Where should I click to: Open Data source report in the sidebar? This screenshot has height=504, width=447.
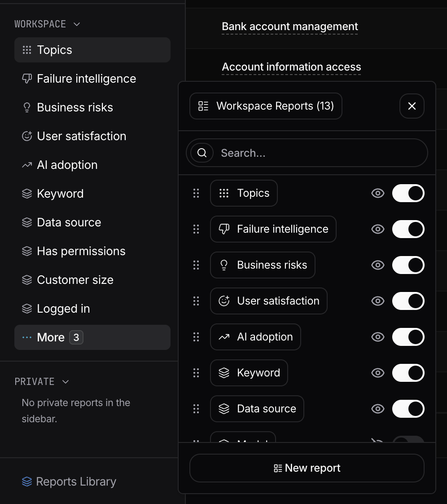(x=92, y=222)
